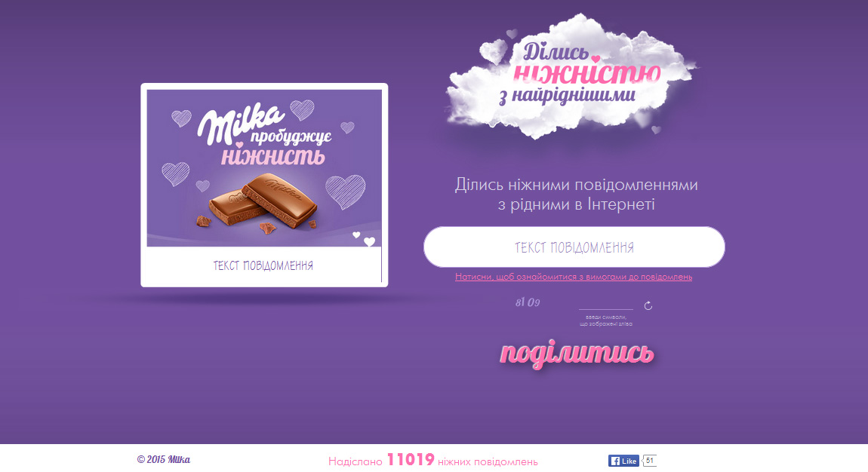Click the cloud banner Ділись ніжністю з найріднішими
The height and width of the screenshot is (472, 868).
(x=572, y=76)
